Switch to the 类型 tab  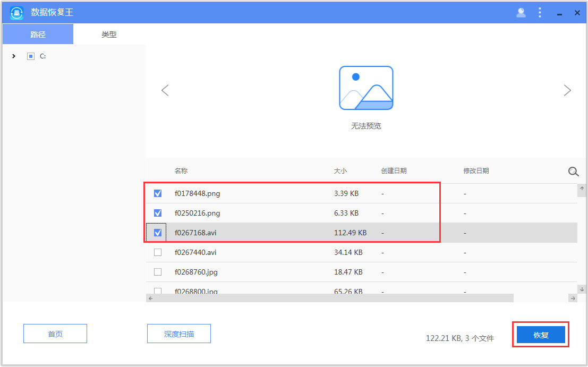[109, 33]
